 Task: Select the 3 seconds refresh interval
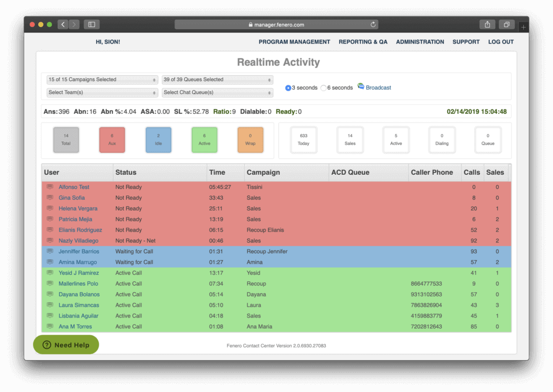coord(288,87)
